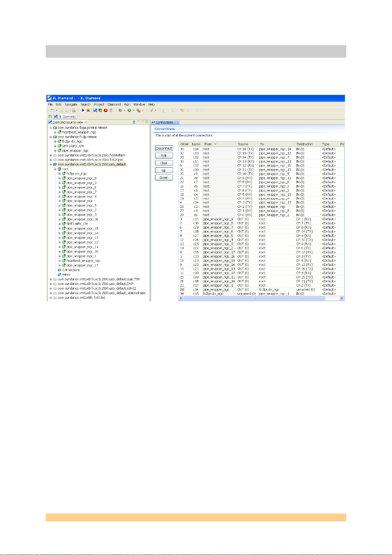Click the orange-red stacked windows toolbar icon
The image size is (392, 555).
(100, 110)
